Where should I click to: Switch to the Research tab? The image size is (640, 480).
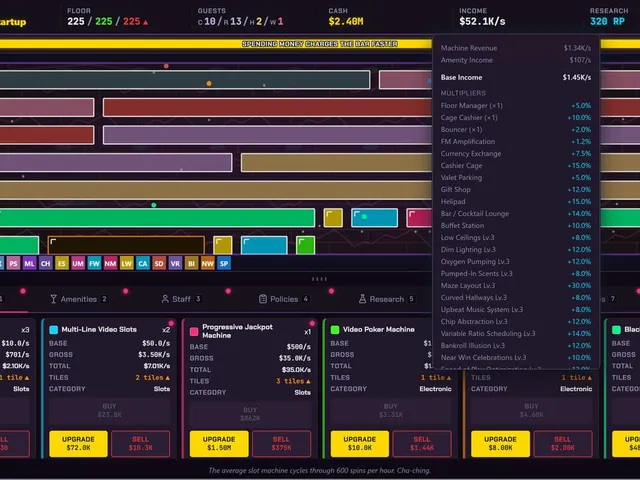[387, 299]
